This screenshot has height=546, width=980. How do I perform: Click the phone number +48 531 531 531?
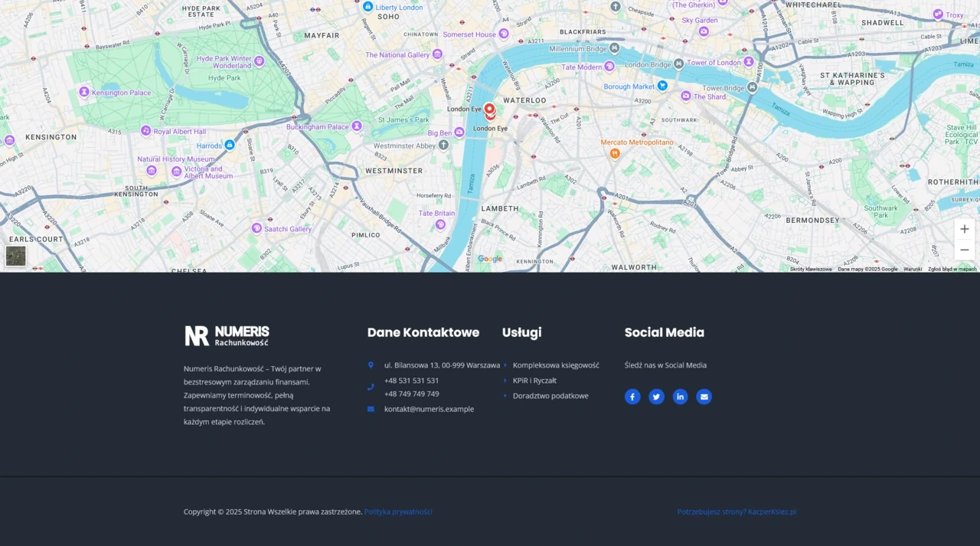[x=411, y=381]
